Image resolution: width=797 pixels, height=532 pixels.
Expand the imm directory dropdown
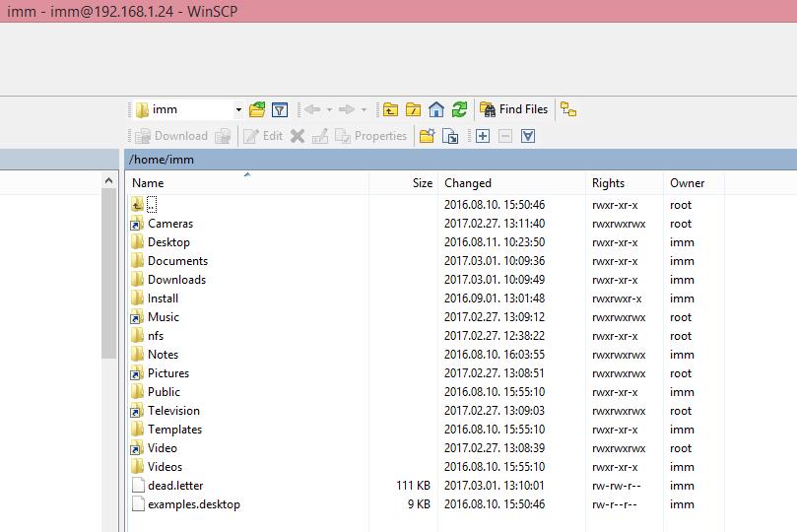[238, 109]
